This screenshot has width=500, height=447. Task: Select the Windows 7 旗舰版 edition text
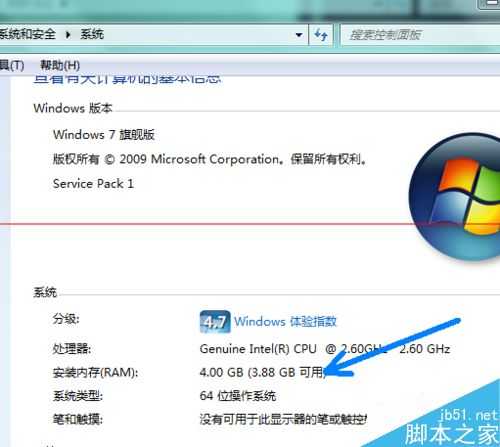point(104,135)
